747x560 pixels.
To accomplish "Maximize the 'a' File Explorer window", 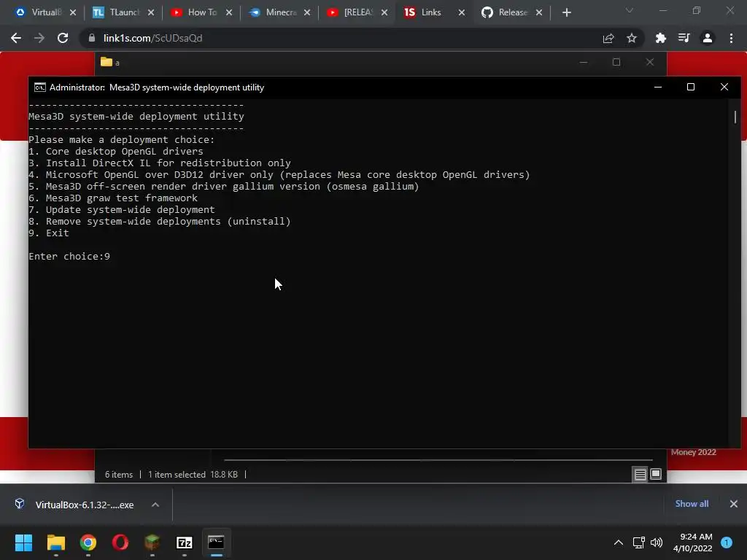I will point(616,63).
